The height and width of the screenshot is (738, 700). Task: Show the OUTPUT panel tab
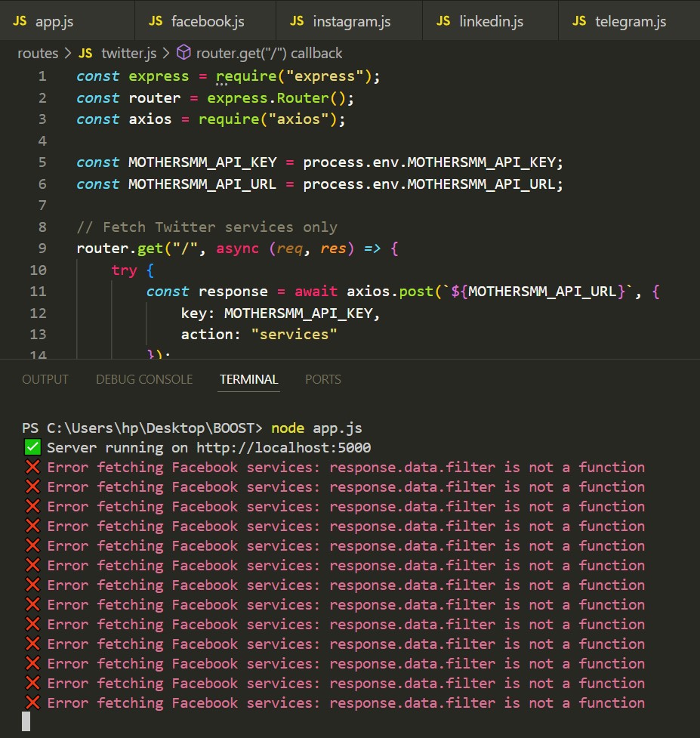(45, 379)
